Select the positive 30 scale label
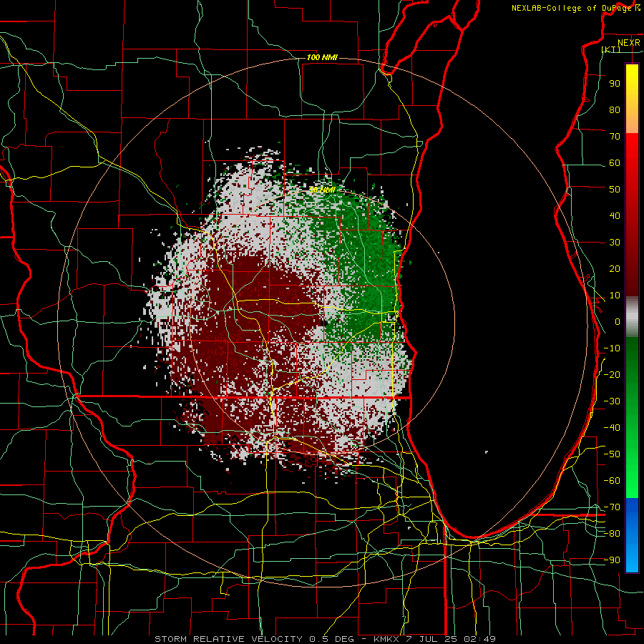Image resolution: width=644 pixels, height=644 pixels. pyautogui.click(x=615, y=243)
